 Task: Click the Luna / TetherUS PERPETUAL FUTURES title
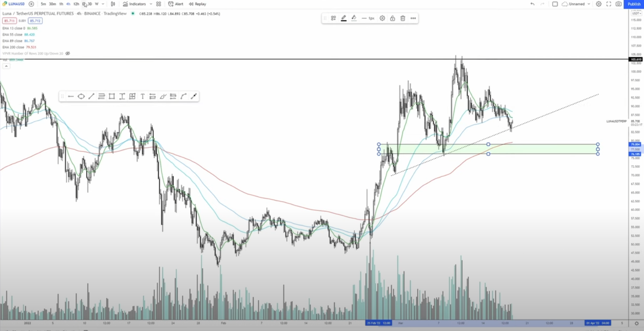38,13
